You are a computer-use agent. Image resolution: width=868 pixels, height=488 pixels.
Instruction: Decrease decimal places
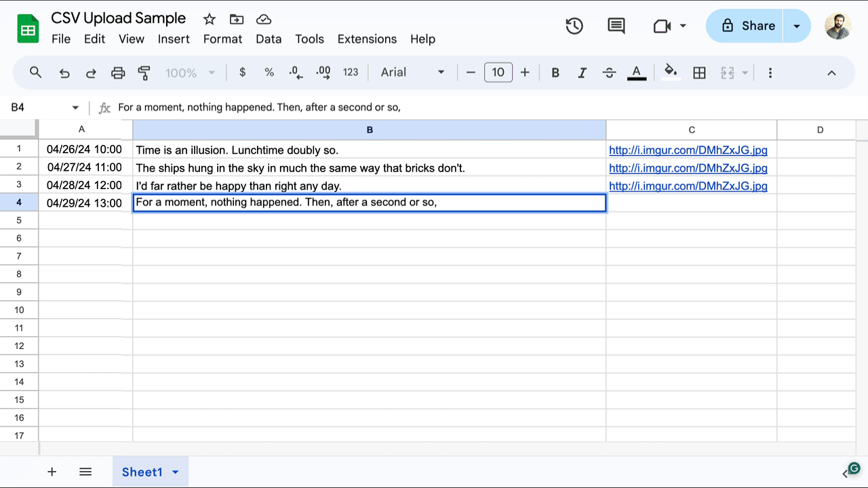(x=296, y=73)
